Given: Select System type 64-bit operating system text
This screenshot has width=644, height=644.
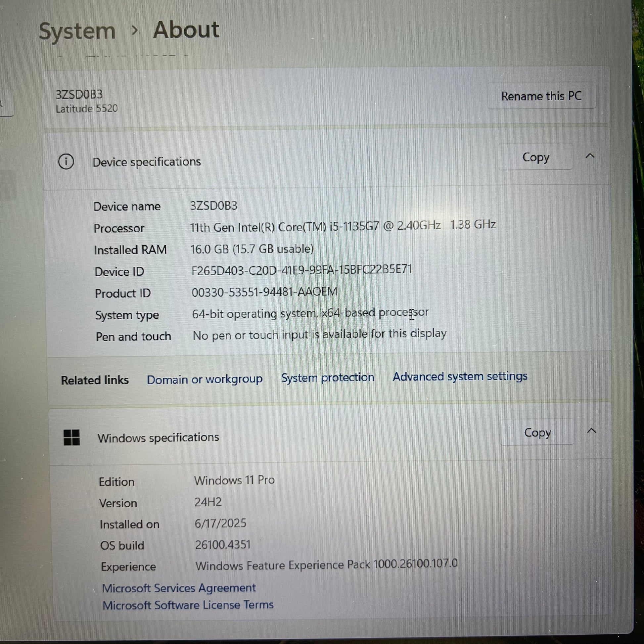Looking at the screenshot, I should (x=310, y=314).
